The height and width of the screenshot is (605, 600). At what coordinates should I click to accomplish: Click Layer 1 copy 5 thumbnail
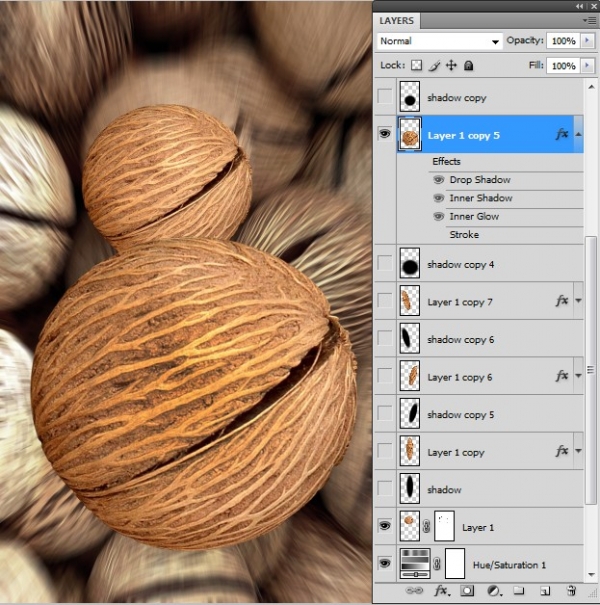[410, 134]
